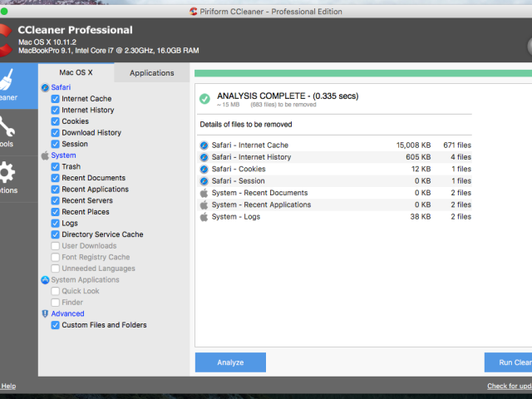Toggle the Cookies checkbox
The image size is (532, 399).
(x=56, y=121)
